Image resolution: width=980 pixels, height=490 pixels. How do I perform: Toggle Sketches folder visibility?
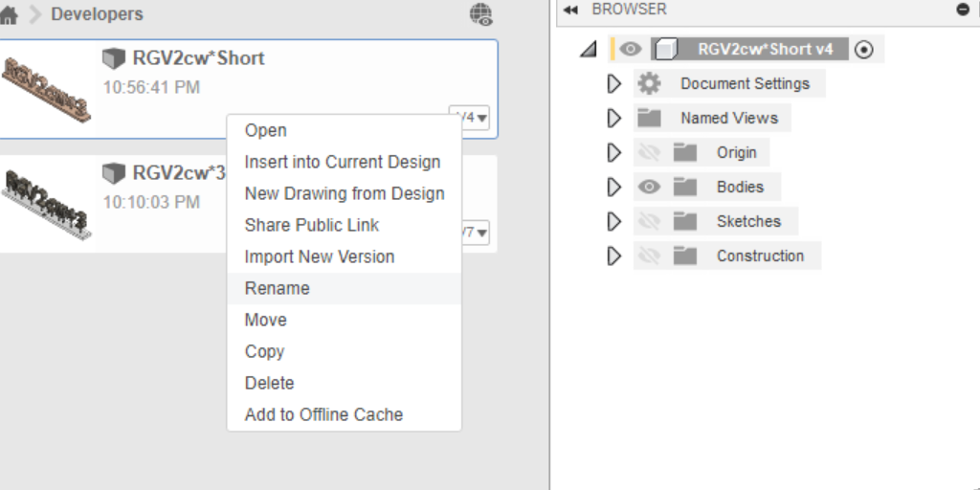(650, 222)
